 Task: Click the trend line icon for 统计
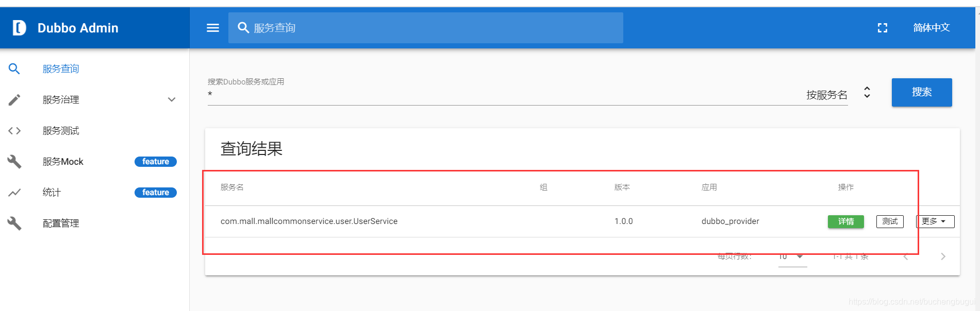(x=14, y=193)
